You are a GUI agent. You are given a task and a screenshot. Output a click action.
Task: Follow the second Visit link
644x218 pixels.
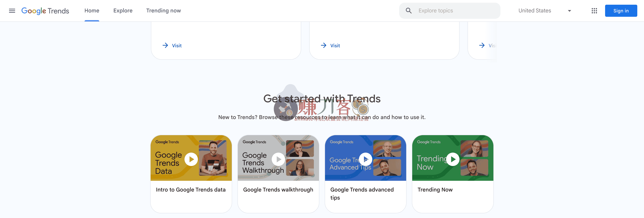[335, 45]
